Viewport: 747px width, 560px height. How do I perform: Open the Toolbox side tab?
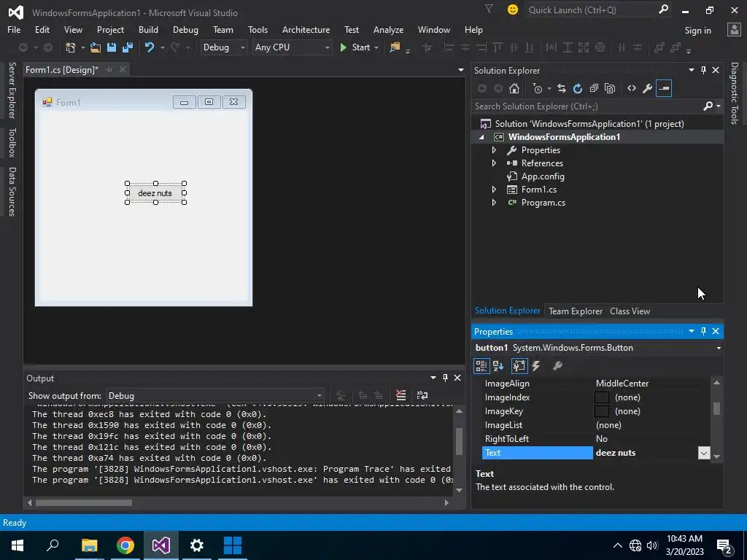click(x=12, y=142)
